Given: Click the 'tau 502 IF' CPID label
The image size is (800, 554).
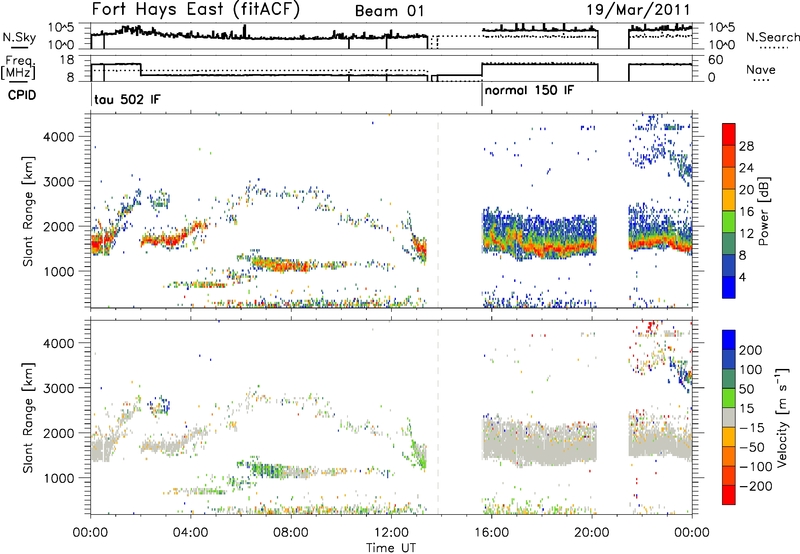Looking at the screenshot, I should pyautogui.click(x=127, y=99).
